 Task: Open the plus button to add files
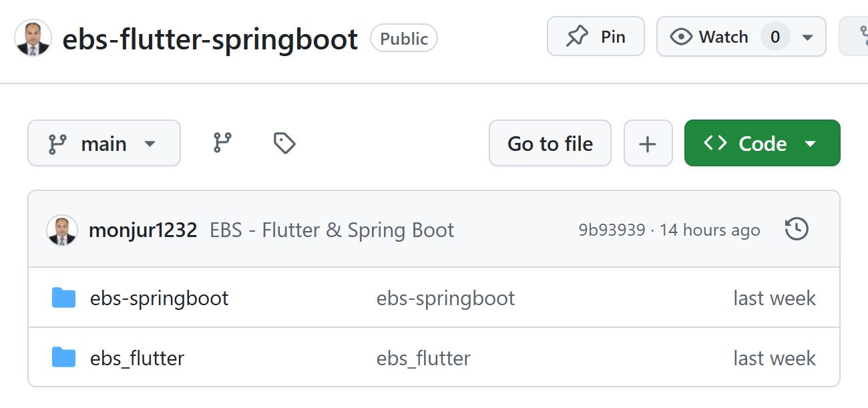(x=648, y=142)
